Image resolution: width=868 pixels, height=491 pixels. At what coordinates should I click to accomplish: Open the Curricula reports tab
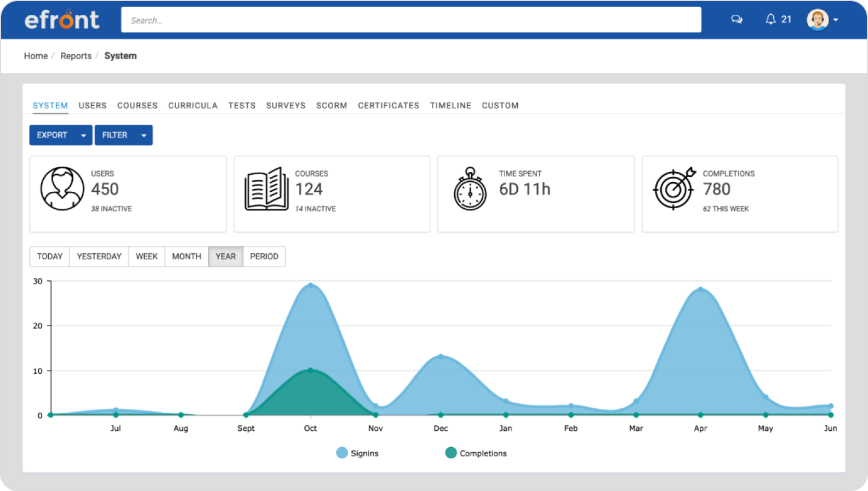(192, 105)
